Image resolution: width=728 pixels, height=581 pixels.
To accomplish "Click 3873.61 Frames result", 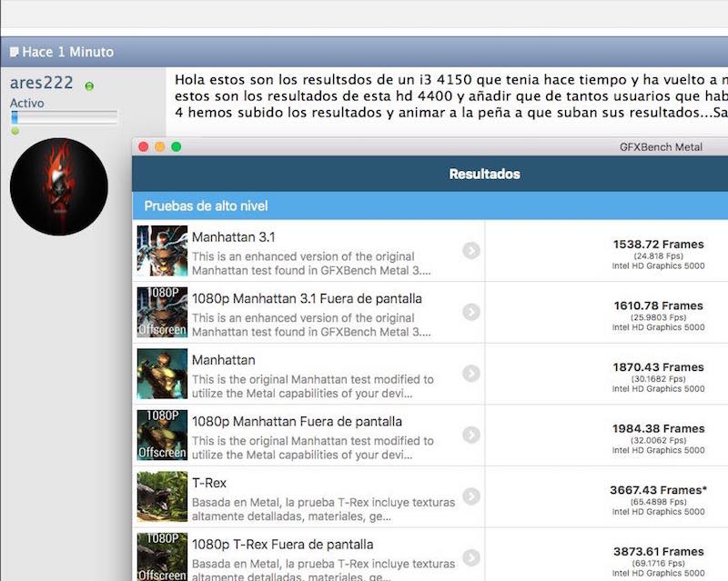I will coord(658,551).
